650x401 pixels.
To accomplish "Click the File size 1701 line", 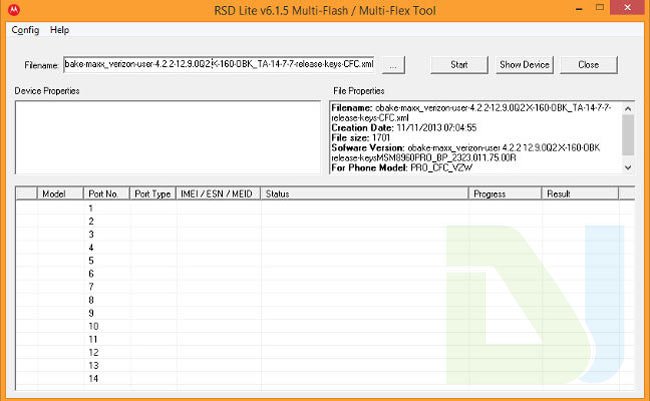I will pyautogui.click(x=360, y=138).
